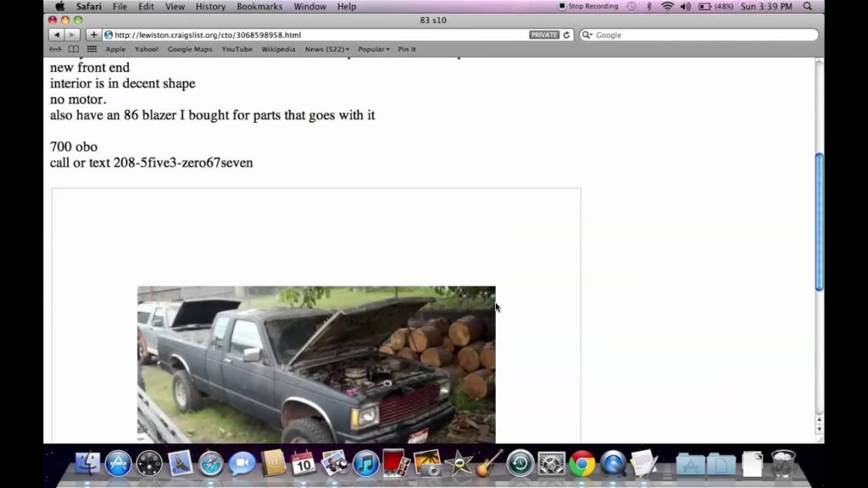Open Dashboard from the Dock

(x=149, y=463)
